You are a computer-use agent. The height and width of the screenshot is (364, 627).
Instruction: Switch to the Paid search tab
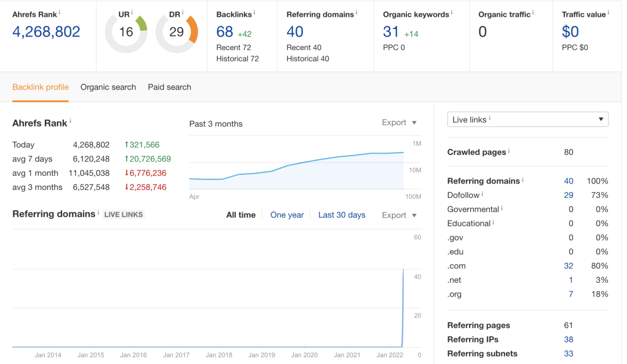(x=170, y=87)
